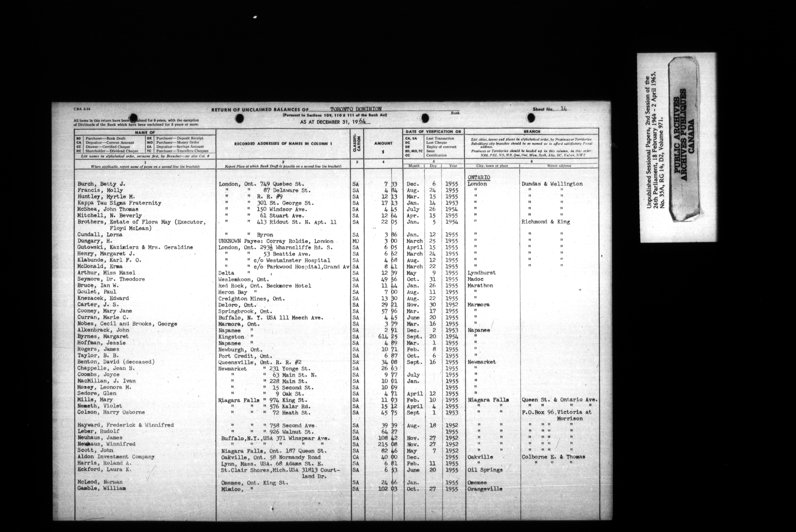Click the "CBA 3-54" form code

point(82,109)
